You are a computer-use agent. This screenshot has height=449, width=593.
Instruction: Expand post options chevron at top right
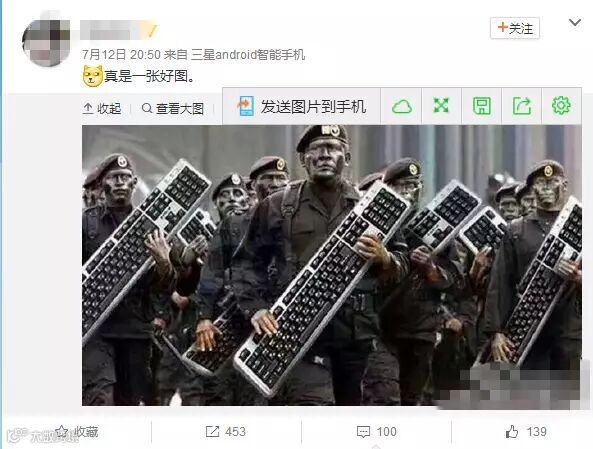tap(575, 23)
